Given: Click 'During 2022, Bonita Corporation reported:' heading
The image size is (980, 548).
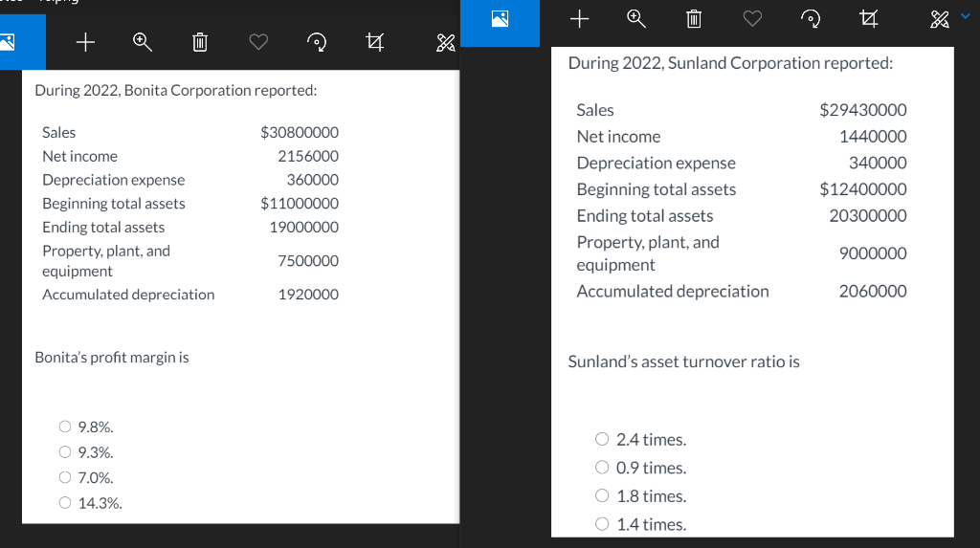Looking at the screenshot, I should (x=176, y=91).
